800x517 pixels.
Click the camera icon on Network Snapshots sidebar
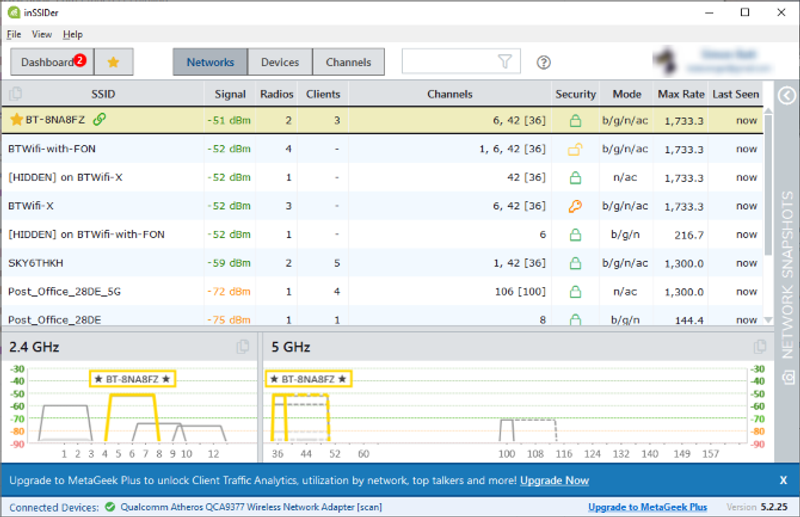pyautogui.click(x=788, y=376)
